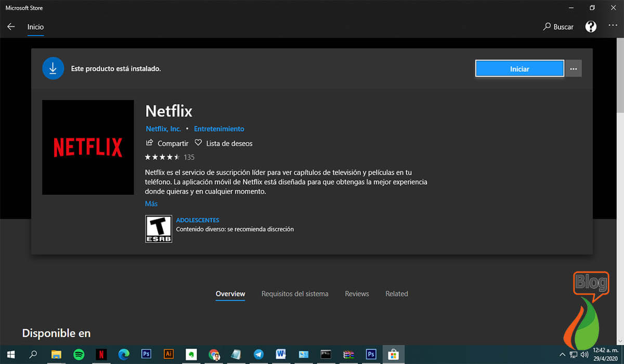Open the command prompt taskbar icon
Image resolution: width=624 pixels, height=364 pixels.
pyautogui.click(x=326, y=354)
